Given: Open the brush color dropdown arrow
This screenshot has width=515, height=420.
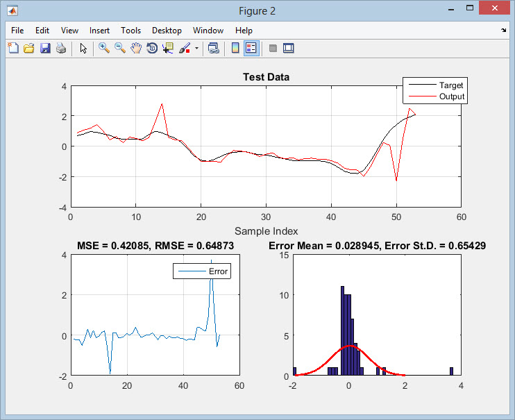Looking at the screenshot, I should click(196, 49).
